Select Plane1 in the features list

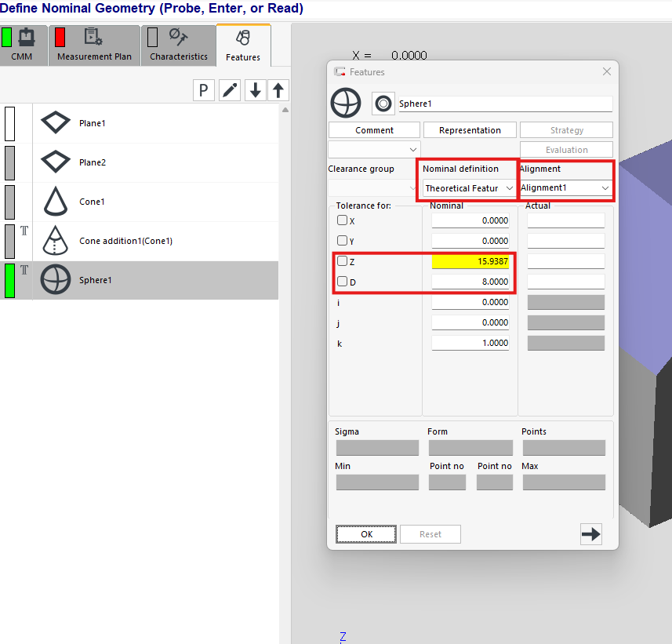92,123
